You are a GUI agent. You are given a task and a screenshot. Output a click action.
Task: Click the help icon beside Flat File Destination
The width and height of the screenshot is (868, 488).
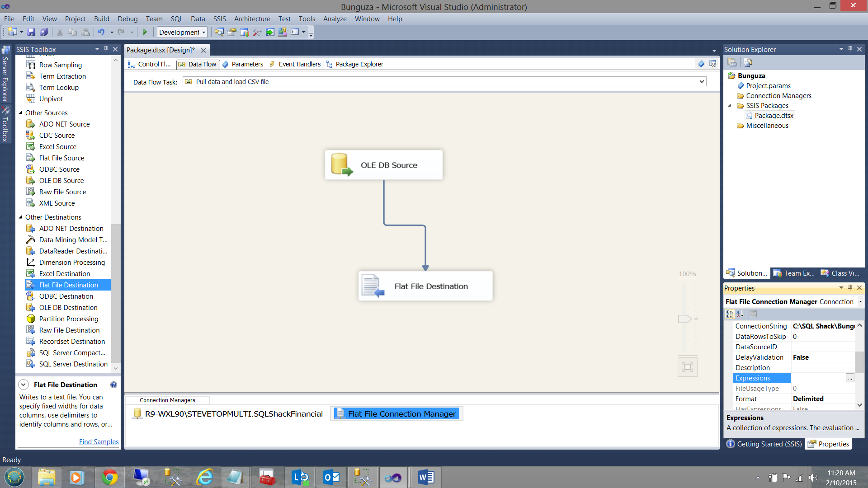point(113,385)
